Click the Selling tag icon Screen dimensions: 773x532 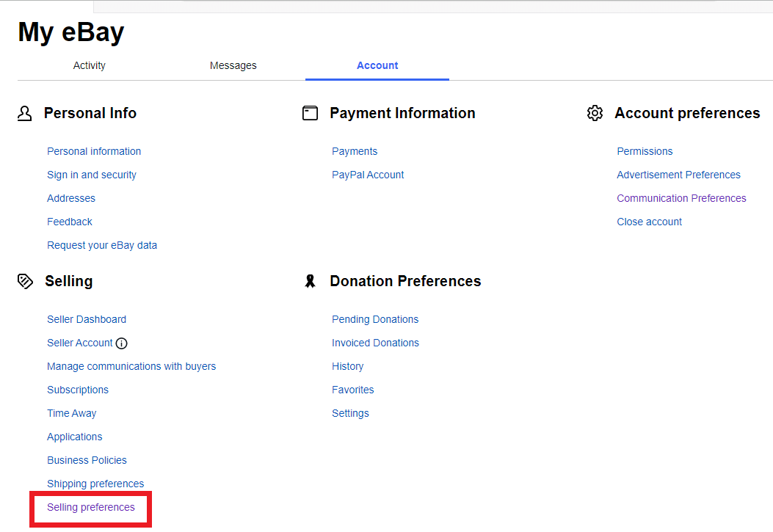click(x=25, y=281)
